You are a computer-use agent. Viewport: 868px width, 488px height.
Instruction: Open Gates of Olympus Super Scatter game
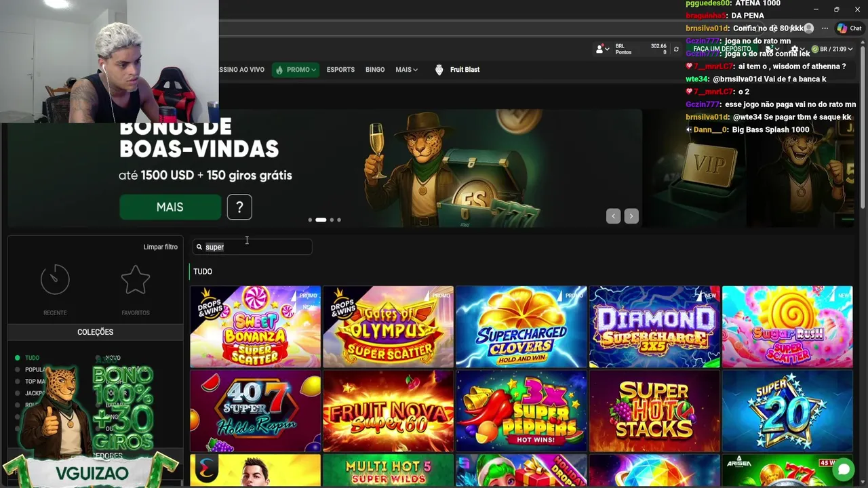click(x=388, y=327)
